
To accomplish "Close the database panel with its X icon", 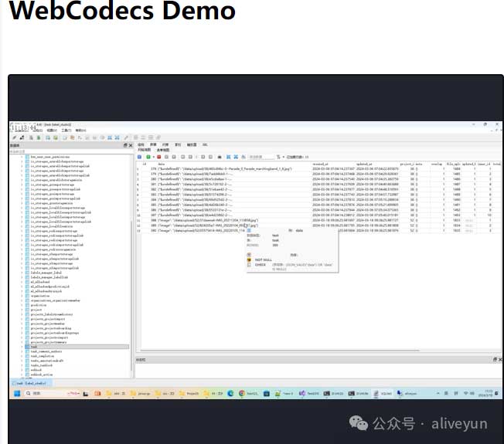I will [x=130, y=145].
